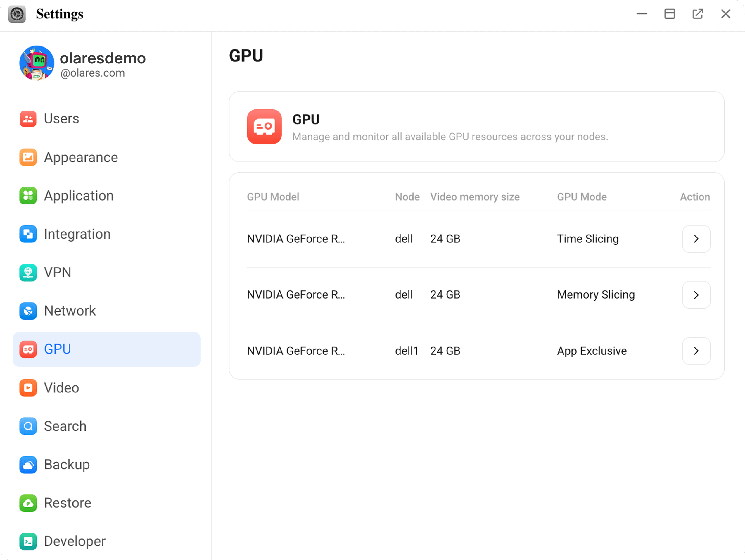
Task: Open the Appearance settings icon
Action: pyautogui.click(x=28, y=157)
